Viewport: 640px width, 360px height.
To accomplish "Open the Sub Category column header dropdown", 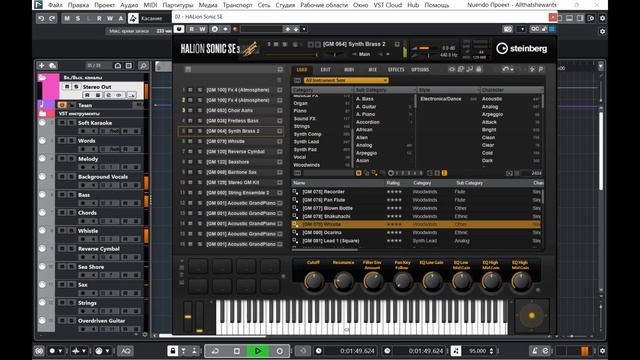I will [384, 90].
